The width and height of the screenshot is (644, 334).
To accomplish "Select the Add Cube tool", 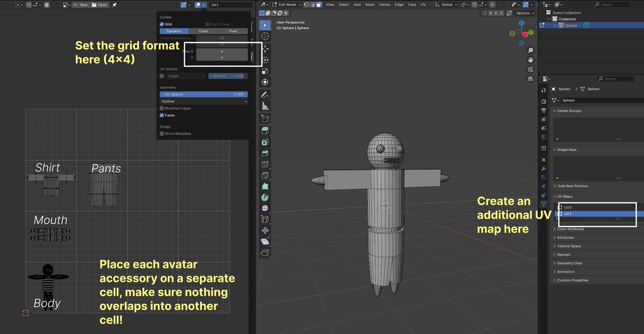I will tap(265, 119).
